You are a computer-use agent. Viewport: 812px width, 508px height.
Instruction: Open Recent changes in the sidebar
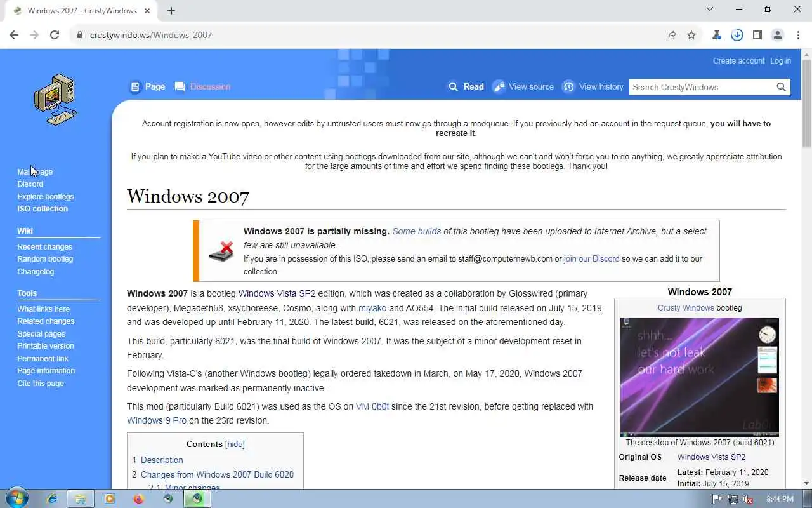45,247
